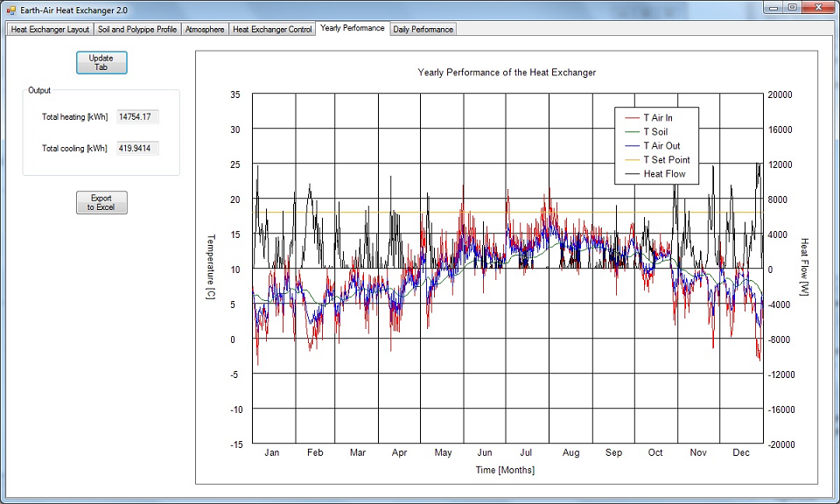Image resolution: width=840 pixels, height=504 pixels.
Task: Click the green T Soil legend line
Action: tap(633, 132)
